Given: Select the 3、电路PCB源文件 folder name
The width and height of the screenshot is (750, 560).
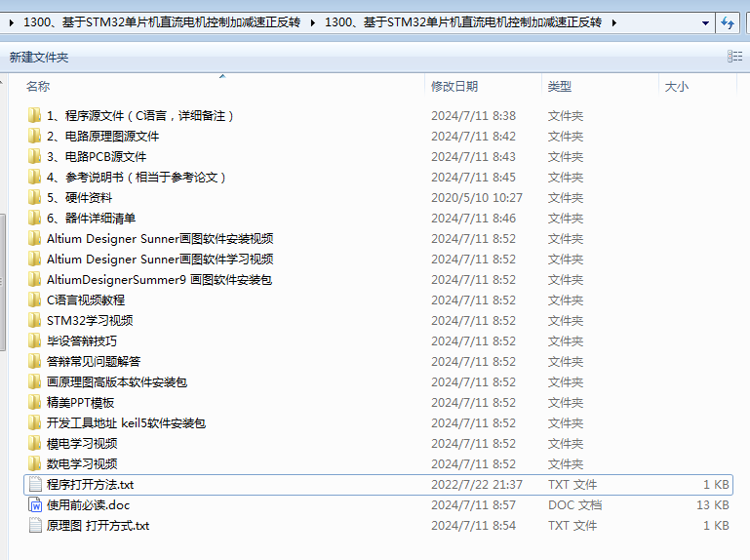Looking at the screenshot, I should 97,156.
